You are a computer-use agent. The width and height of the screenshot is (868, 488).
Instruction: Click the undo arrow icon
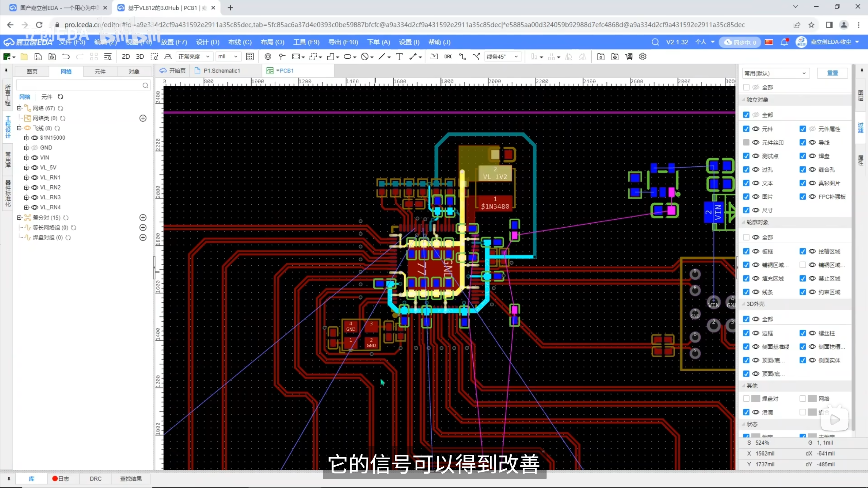(x=66, y=57)
